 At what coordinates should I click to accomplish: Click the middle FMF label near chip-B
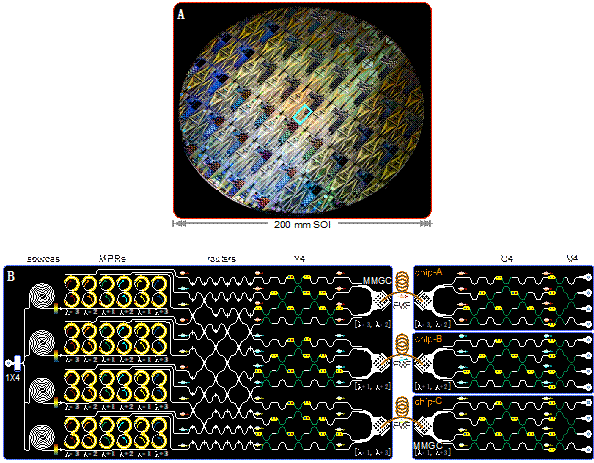click(x=402, y=364)
